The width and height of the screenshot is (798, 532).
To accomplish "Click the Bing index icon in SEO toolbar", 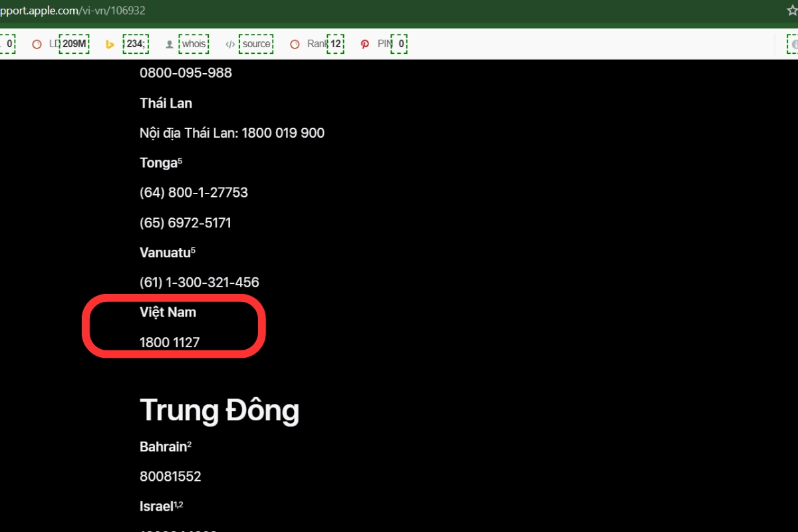I will coord(110,45).
